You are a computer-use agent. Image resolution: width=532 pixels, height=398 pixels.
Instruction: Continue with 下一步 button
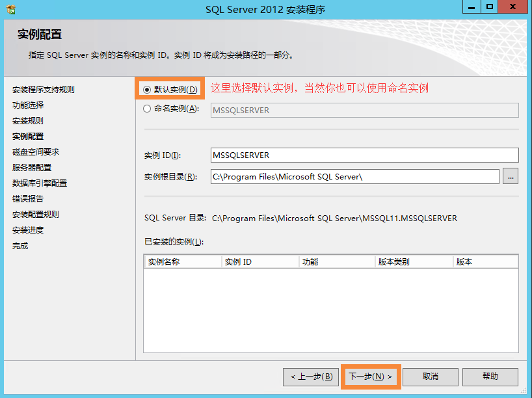(x=371, y=377)
